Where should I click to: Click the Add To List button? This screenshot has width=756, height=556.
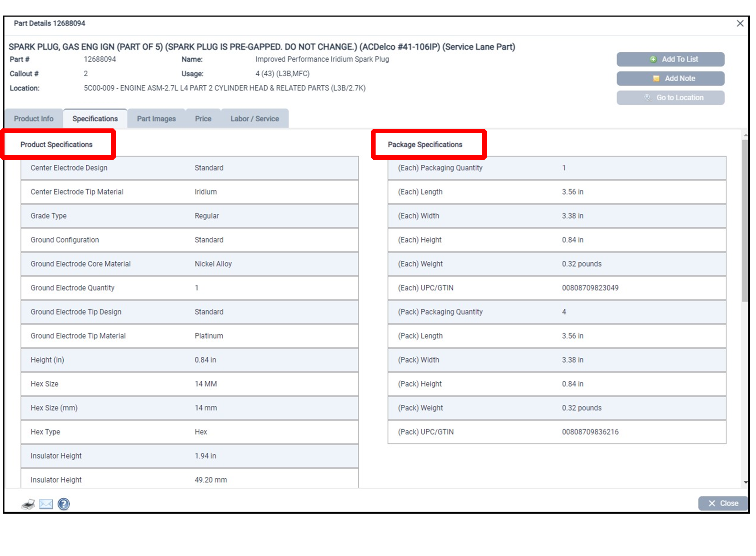point(670,59)
